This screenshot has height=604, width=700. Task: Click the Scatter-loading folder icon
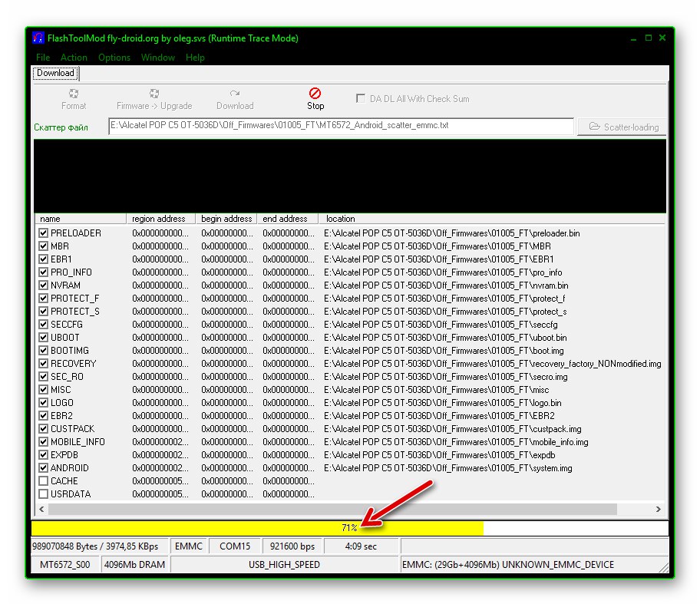coord(594,127)
